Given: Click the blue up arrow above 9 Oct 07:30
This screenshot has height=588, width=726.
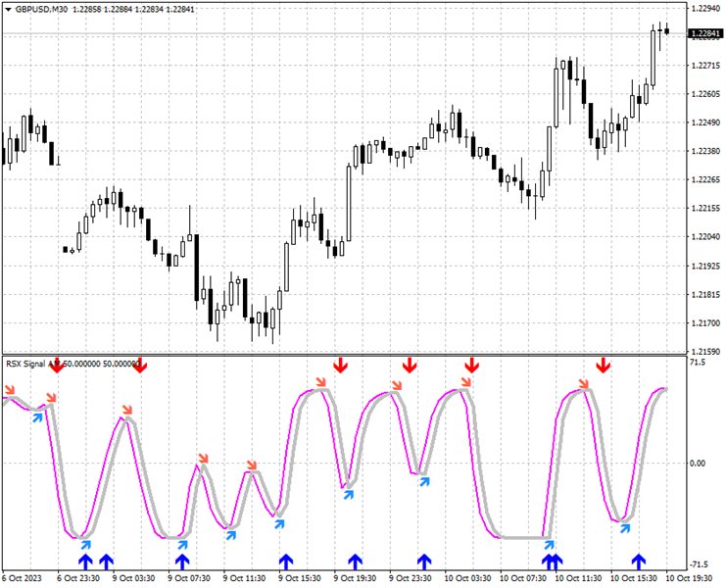Looking at the screenshot, I should tap(182, 562).
